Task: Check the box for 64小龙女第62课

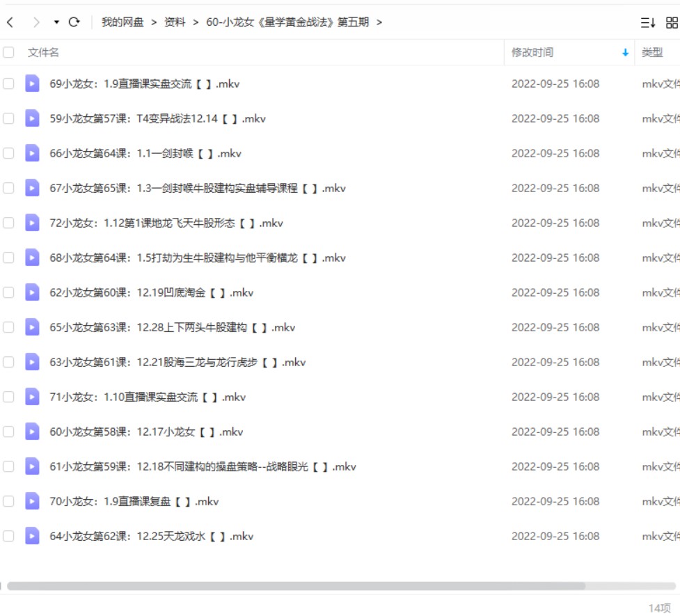Action: click(8, 536)
